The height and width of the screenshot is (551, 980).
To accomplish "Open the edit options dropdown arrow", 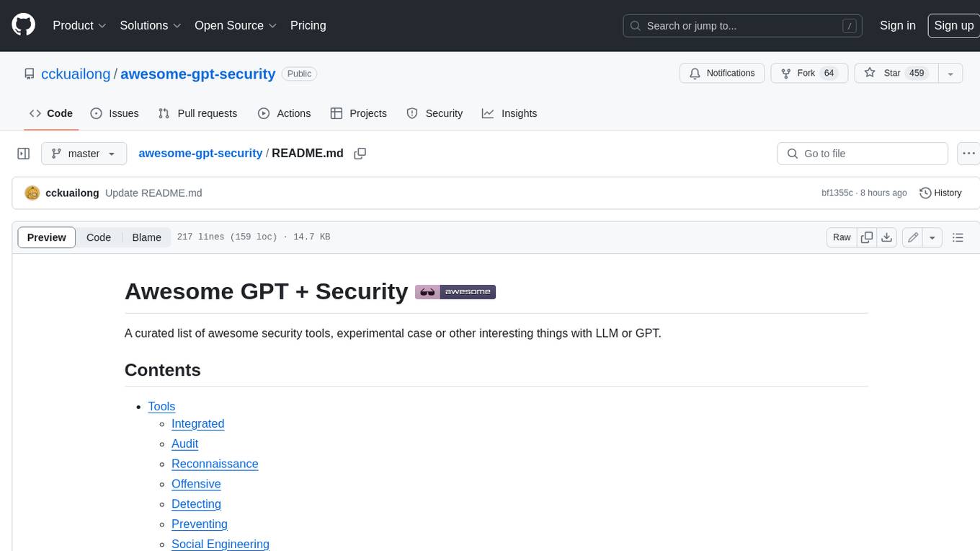I will click(932, 237).
